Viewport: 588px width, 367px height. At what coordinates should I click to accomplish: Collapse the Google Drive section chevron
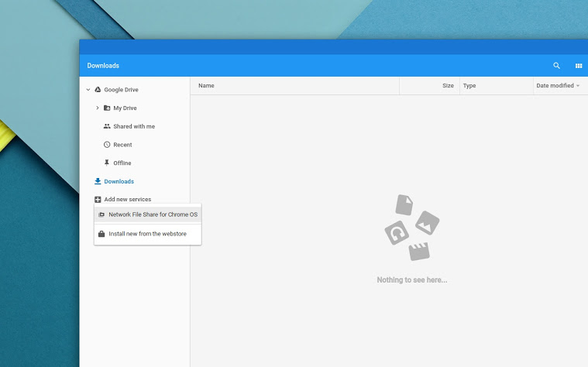[88, 90]
